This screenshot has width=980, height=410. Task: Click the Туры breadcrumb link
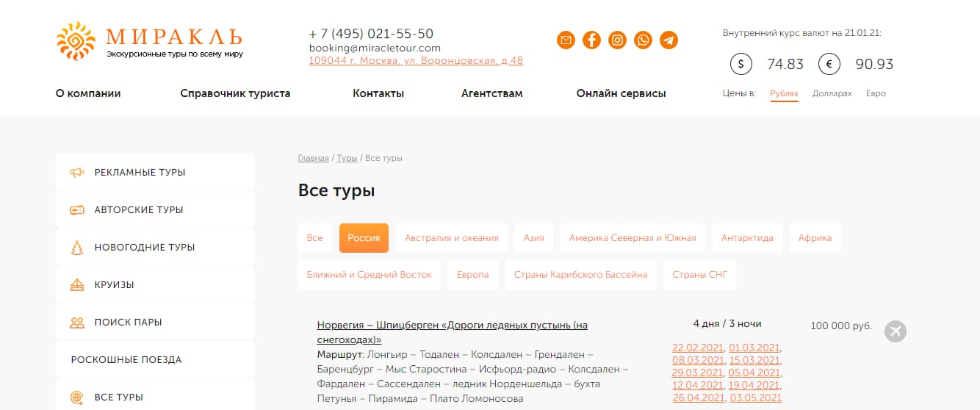point(347,159)
